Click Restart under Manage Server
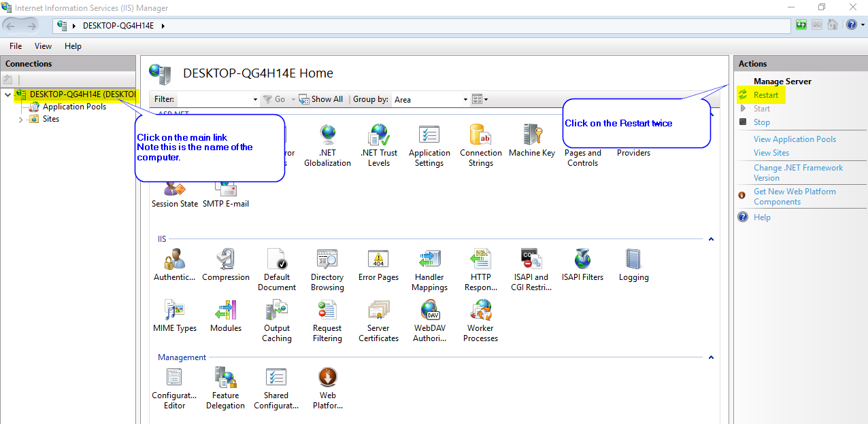The image size is (868, 424). 766,95
